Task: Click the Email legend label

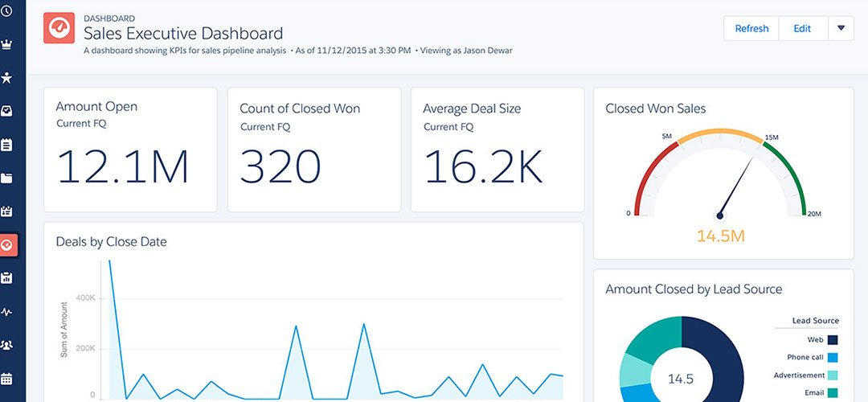Action: [813, 392]
